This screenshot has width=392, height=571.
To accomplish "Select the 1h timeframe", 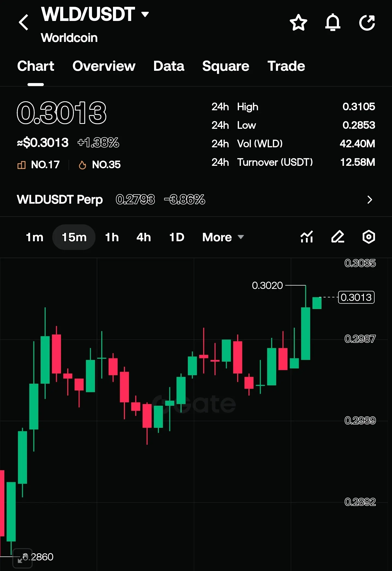I will (x=112, y=237).
